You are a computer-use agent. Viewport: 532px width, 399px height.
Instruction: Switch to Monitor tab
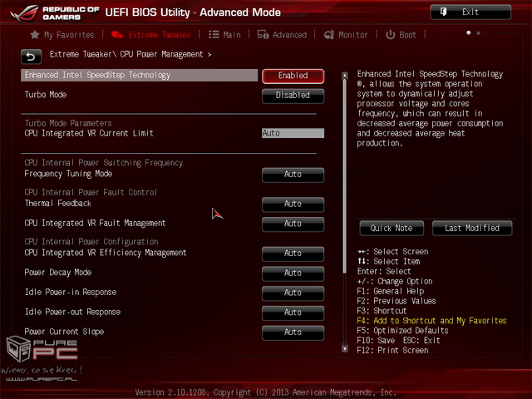click(x=346, y=35)
